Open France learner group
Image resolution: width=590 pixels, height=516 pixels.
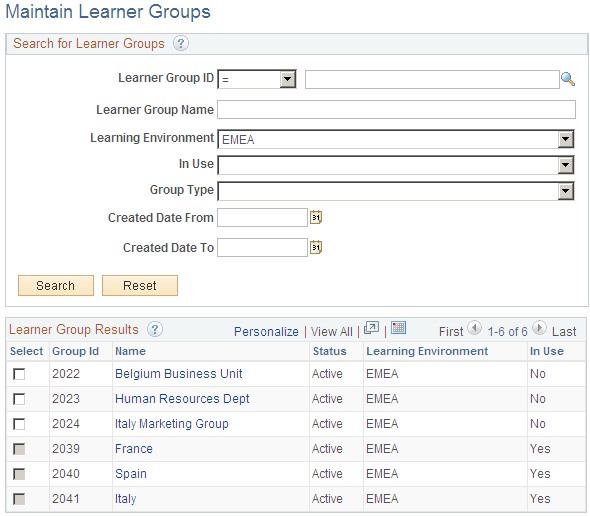coord(134,449)
